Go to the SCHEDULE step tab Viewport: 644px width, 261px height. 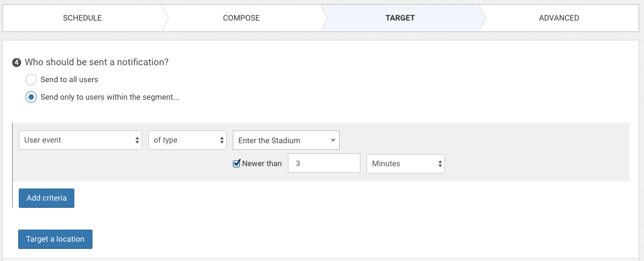coord(82,18)
